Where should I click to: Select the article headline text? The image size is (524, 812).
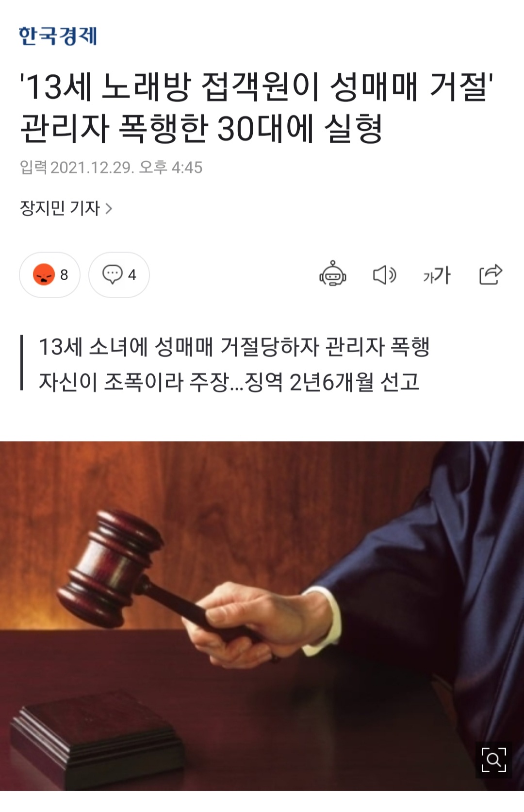(257, 108)
